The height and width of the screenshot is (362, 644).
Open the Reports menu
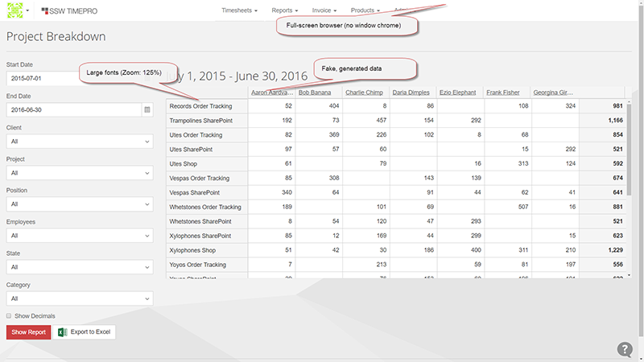point(285,10)
